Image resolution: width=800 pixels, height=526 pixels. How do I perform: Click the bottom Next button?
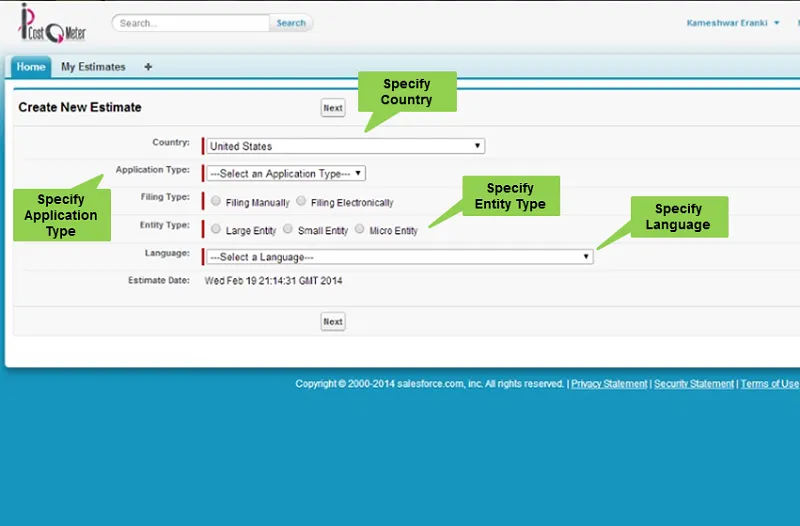pos(333,321)
